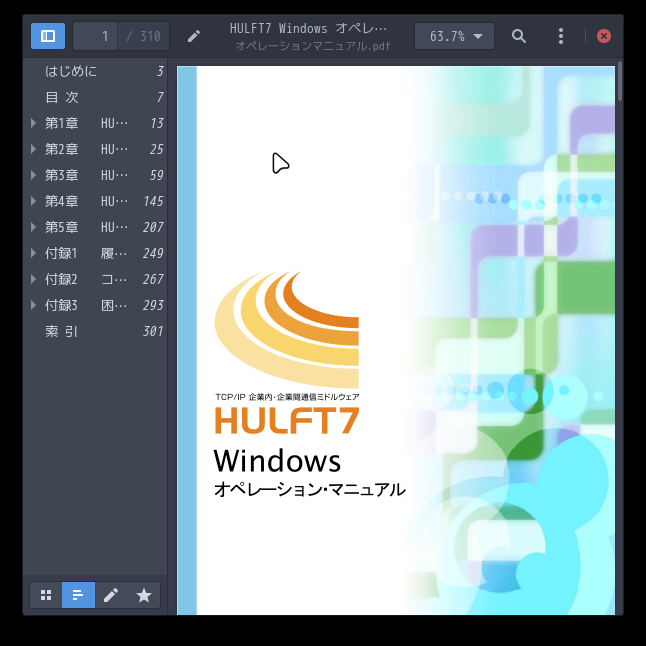Viewport: 646px width, 646px height.
Task: Open the three-dot document menu
Action: [561, 36]
